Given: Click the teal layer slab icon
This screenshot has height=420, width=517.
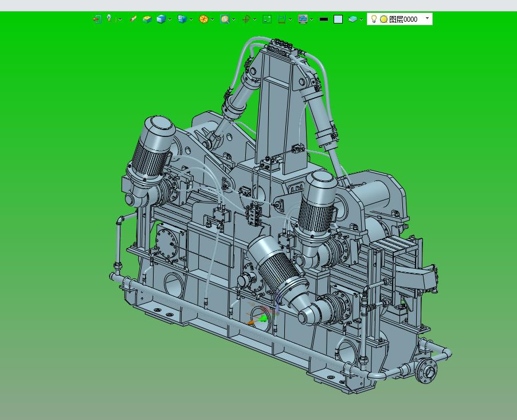Looking at the screenshot, I should point(352,19).
